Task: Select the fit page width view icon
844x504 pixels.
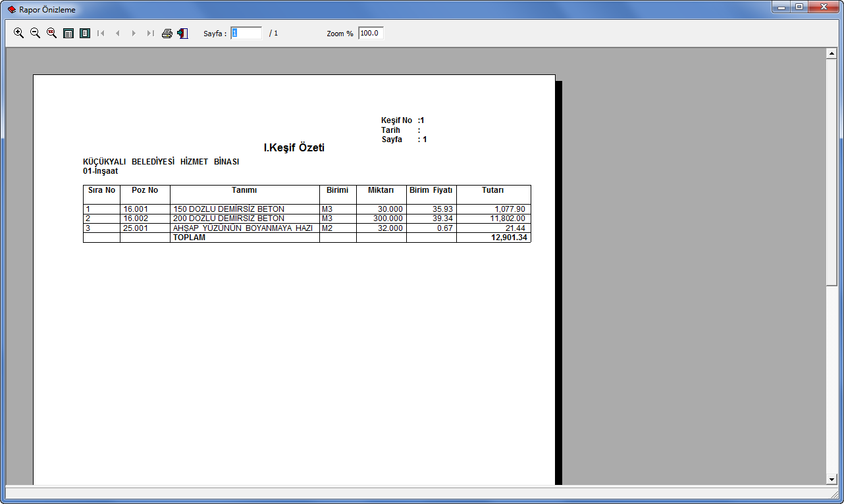Action: coord(68,33)
